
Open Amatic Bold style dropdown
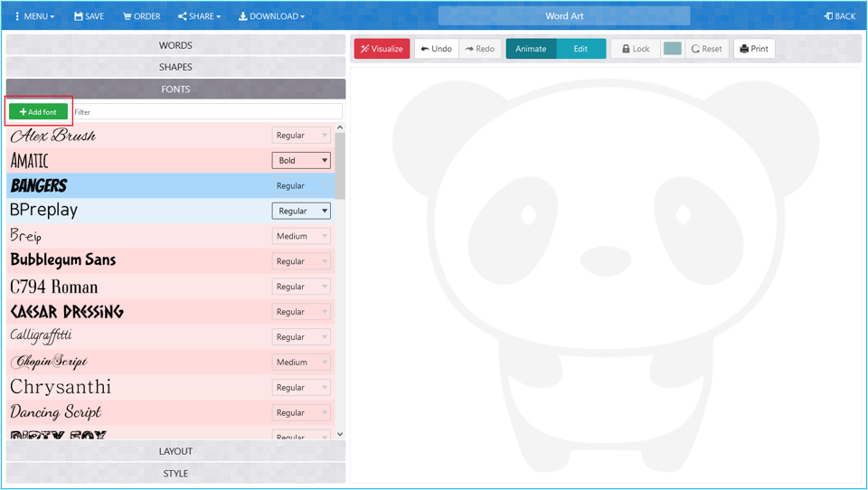[301, 161]
